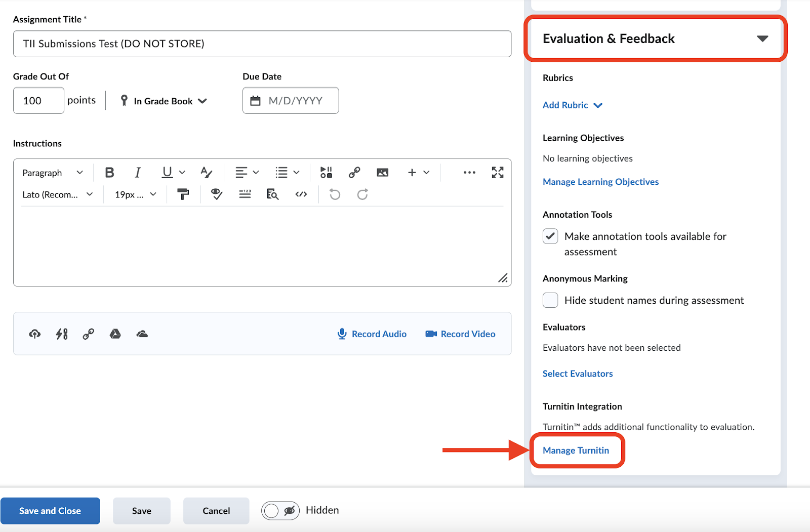The image size is (810, 532).
Task: Set text alignment with align icon
Action: click(241, 173)
